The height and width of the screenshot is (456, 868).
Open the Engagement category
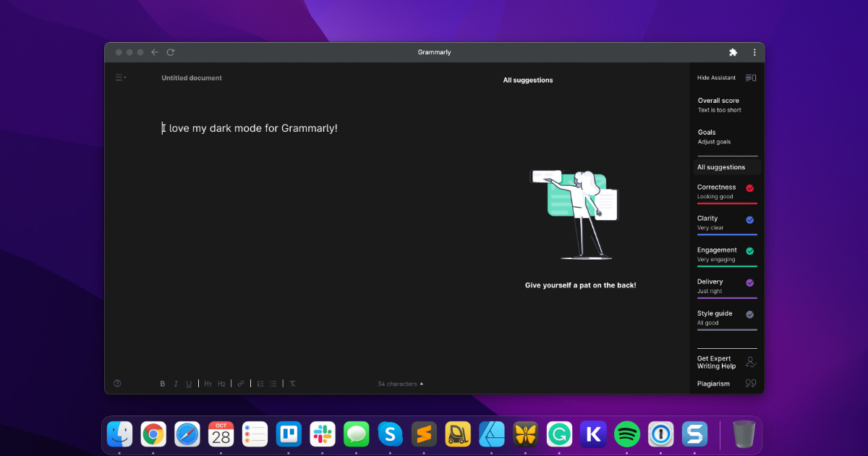727,255
